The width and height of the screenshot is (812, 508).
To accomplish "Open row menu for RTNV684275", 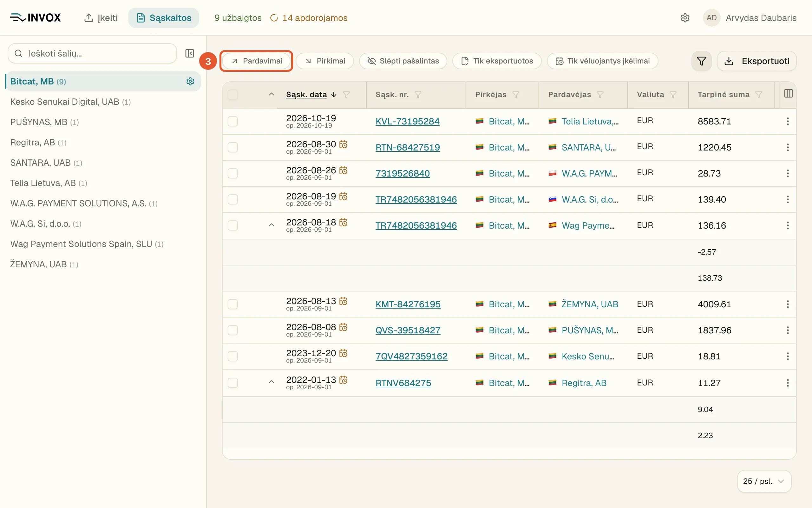I will pyautogui.click(x=788, y=383).
